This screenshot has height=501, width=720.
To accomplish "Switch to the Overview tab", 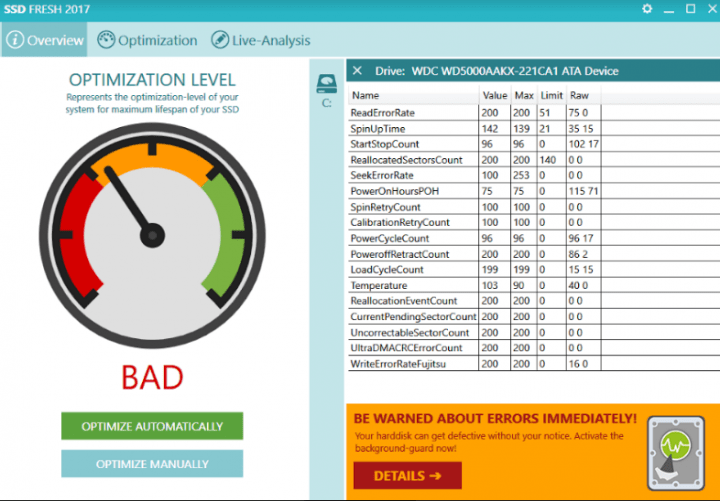I will (x=45, y=40).
